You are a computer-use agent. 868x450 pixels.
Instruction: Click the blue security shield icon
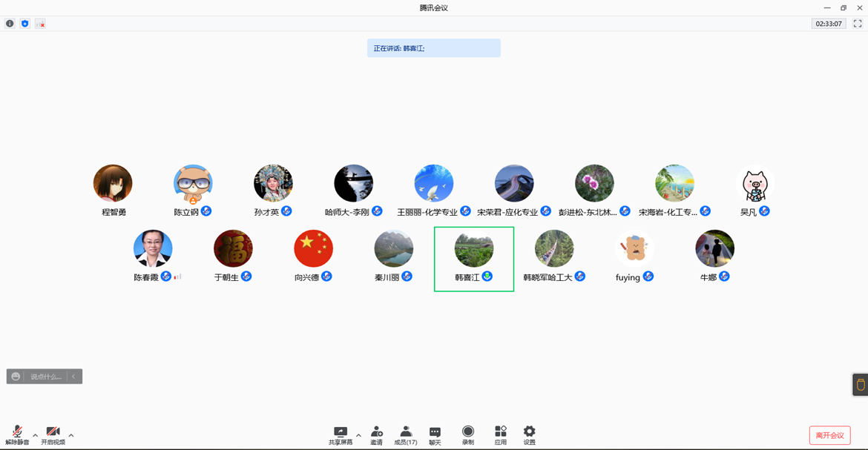[x=24, y=24]
